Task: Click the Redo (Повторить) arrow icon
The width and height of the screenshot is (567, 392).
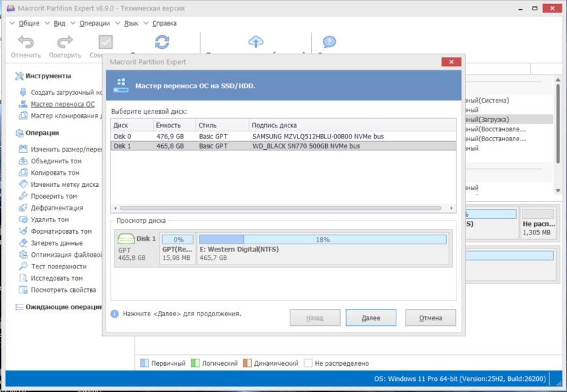Action: tap(65, 42)
